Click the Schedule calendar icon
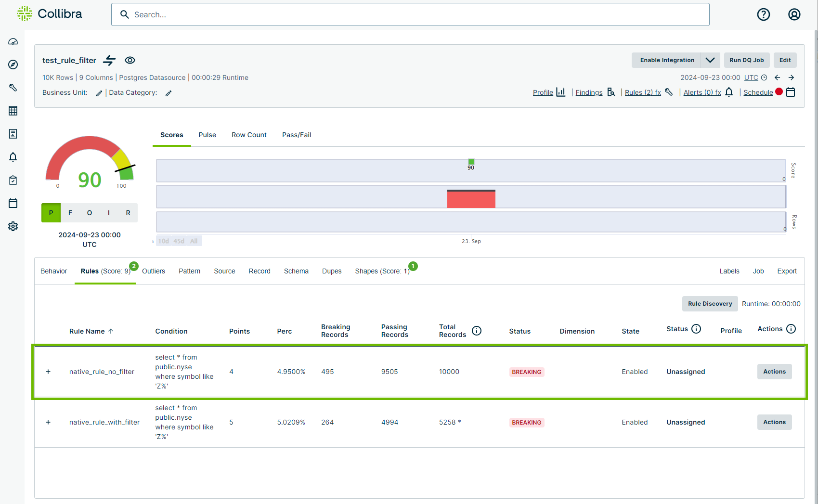Screen dimensions: 818x504 (x=791, y=92)
